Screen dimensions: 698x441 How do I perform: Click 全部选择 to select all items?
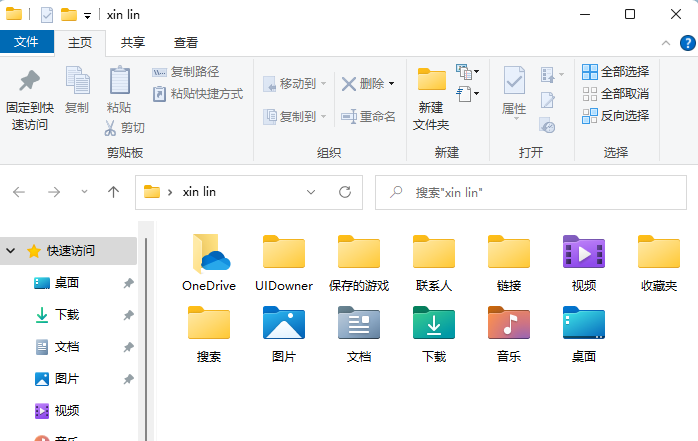pyautogui.click(x=616, y=71)
